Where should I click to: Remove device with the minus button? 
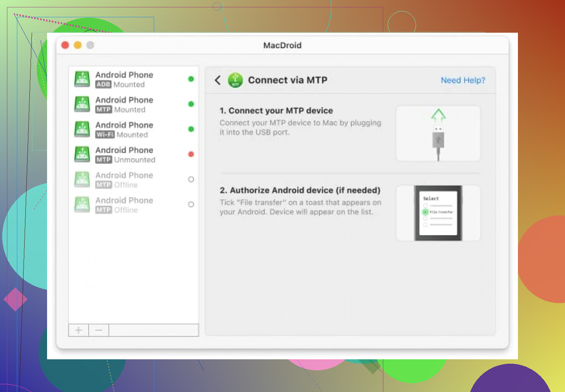[x=99, y=330]
